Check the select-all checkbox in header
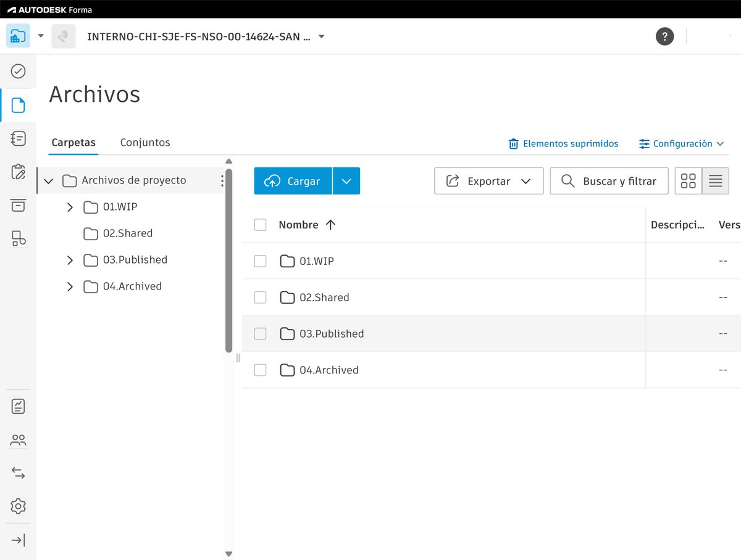The height and width of the screenshot is (560, 741). coord(261,225)
